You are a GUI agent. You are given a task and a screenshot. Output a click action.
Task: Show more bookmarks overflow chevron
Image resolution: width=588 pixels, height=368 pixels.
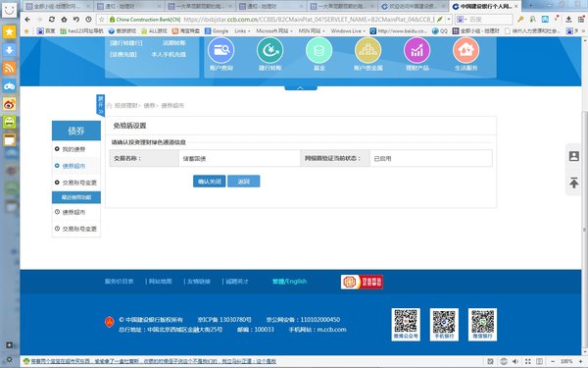click(x=583, y=31)
